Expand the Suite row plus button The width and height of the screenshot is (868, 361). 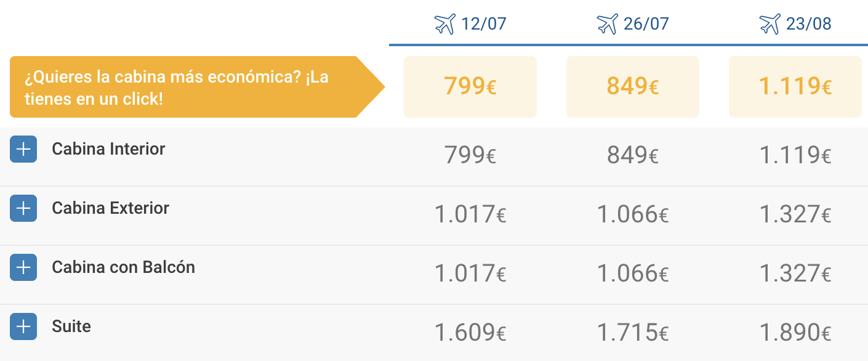pyautogui.click(x=23, y=327)
